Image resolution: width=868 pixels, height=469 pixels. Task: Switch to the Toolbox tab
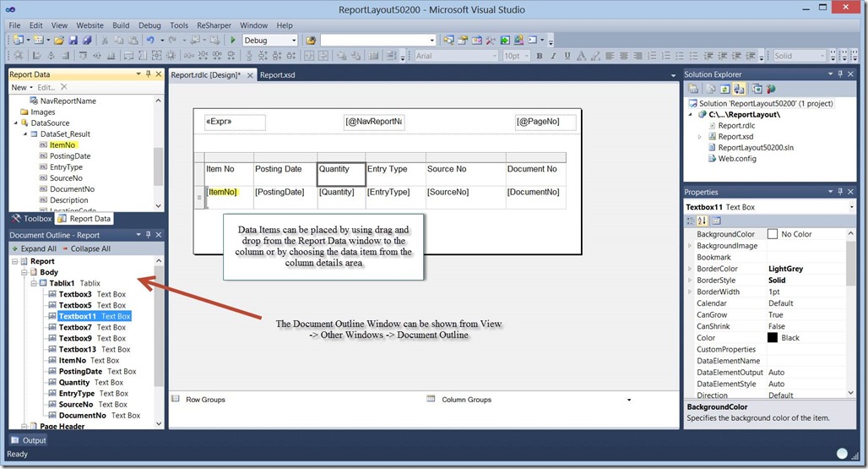tap(31, 219)
